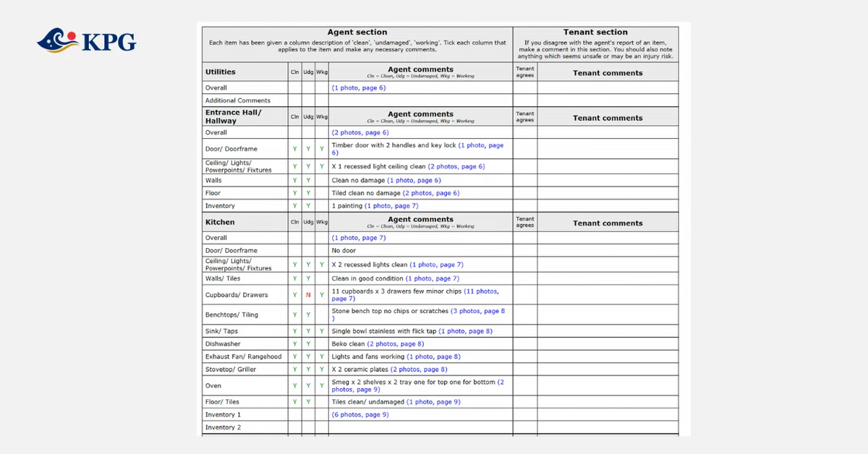Open Stovetop '2 photos, page 8' link
Image resolution: width=868 pixels, height=454 pixels.
[x=419, y=369]
